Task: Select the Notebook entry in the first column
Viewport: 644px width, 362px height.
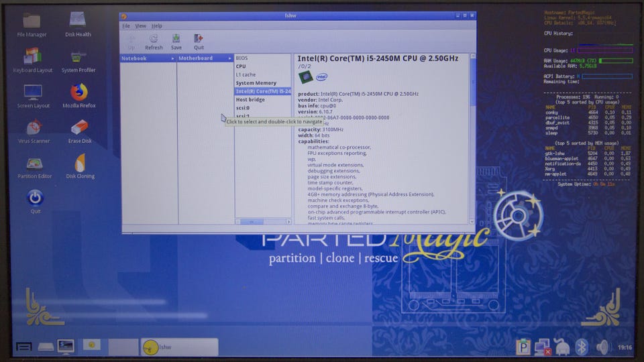Action: click(148, 58)
